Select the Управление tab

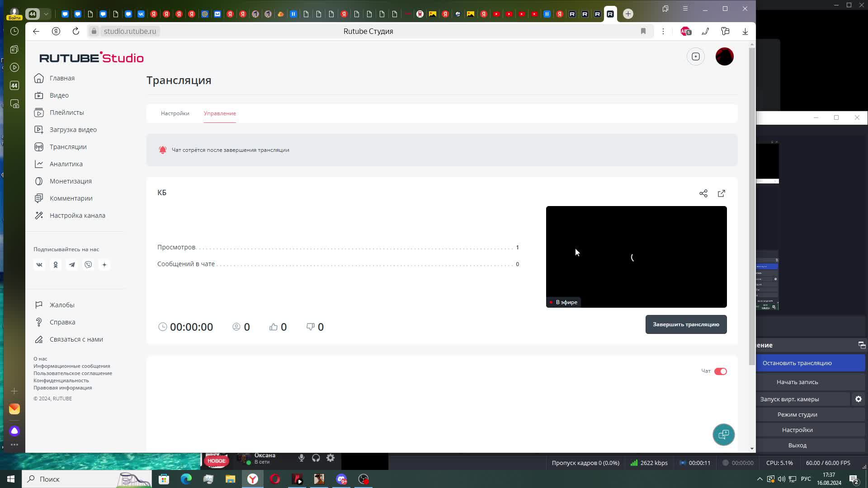220,113
